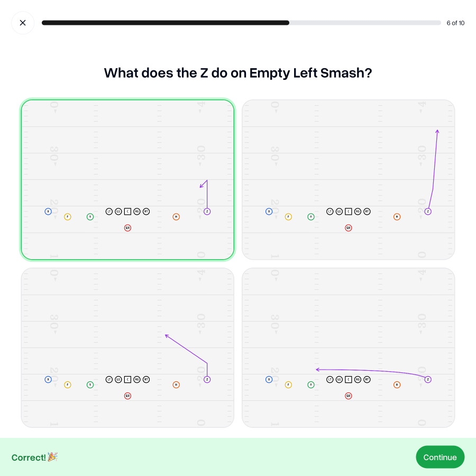Screen dimensions: 476x476
Task: Click the H back marker in the bottom-left diagram
Action: (176, 385)
